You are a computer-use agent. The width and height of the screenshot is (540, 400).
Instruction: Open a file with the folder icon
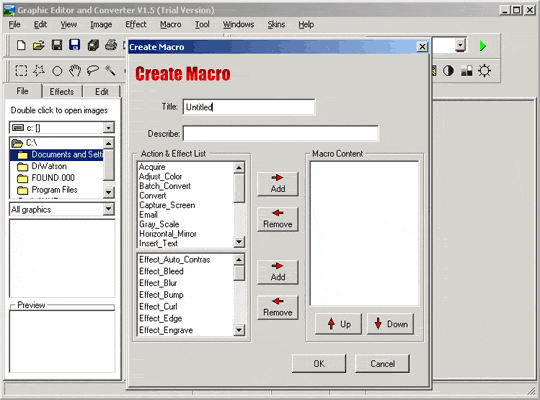click(x=39, y=45)
